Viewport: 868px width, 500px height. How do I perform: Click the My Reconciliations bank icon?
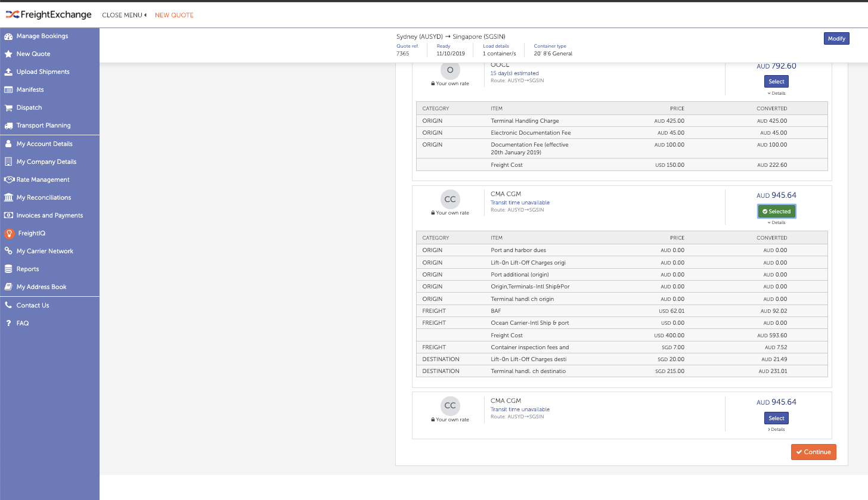click(8, 197)
